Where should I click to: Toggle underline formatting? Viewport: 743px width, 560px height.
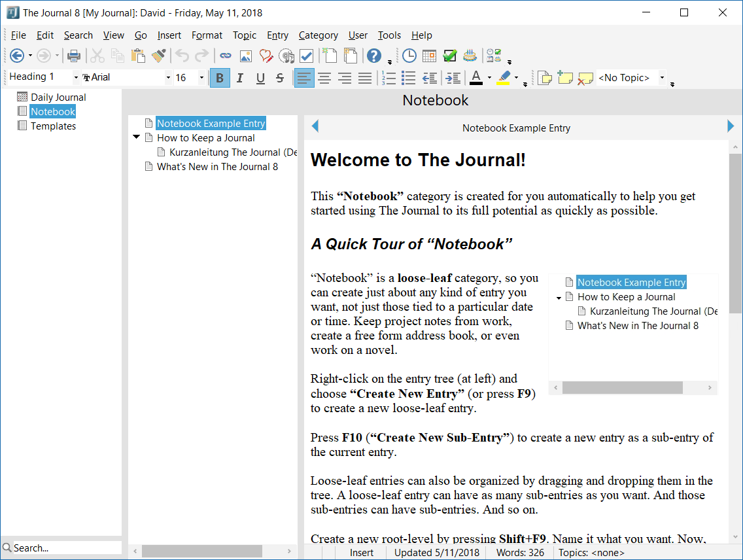tap(260, 78)
